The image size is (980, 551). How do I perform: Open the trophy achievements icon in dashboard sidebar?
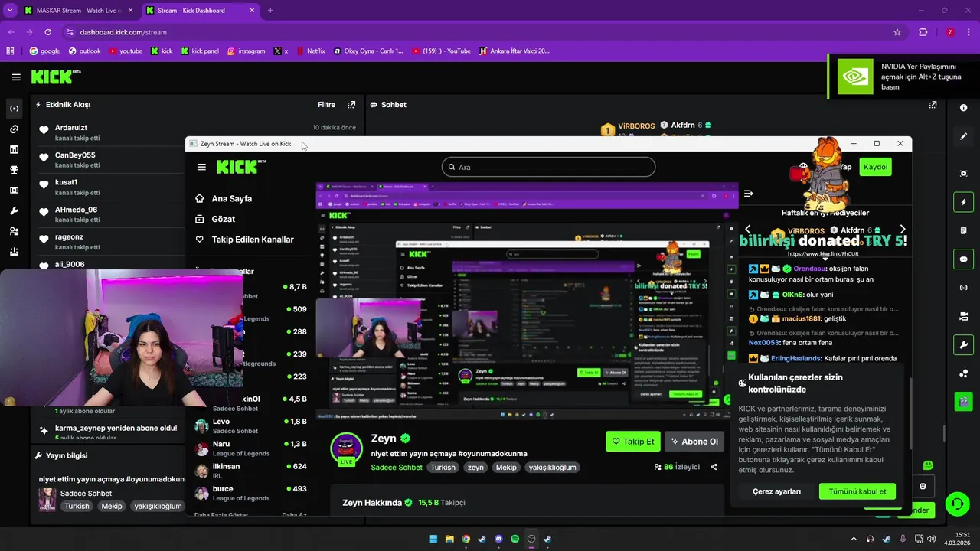pos(14,170)
